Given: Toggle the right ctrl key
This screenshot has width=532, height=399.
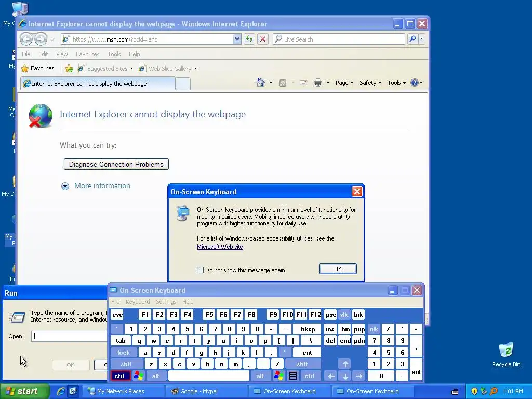Looking at the screenshot, I should pyautogui.click(x=309, y=376).
